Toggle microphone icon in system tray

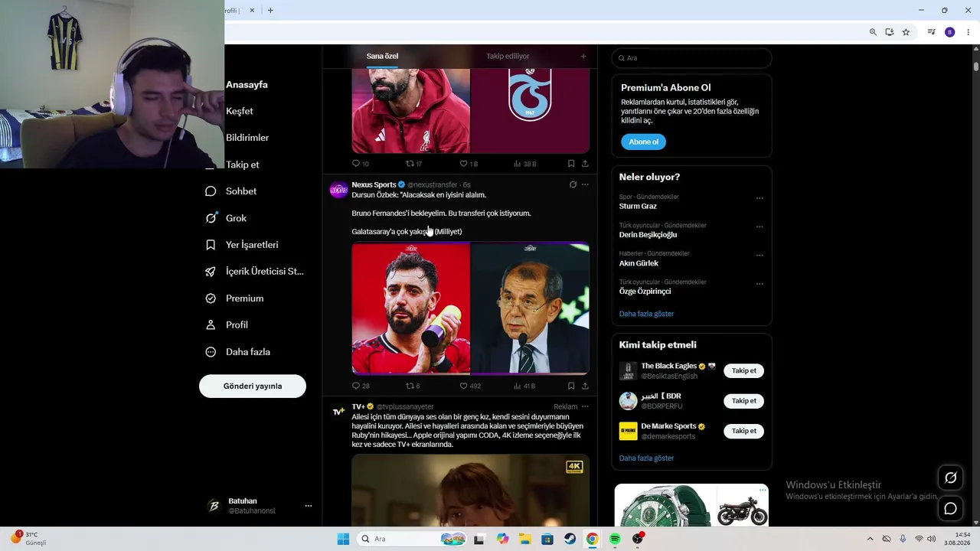click(x=903, y=539)
